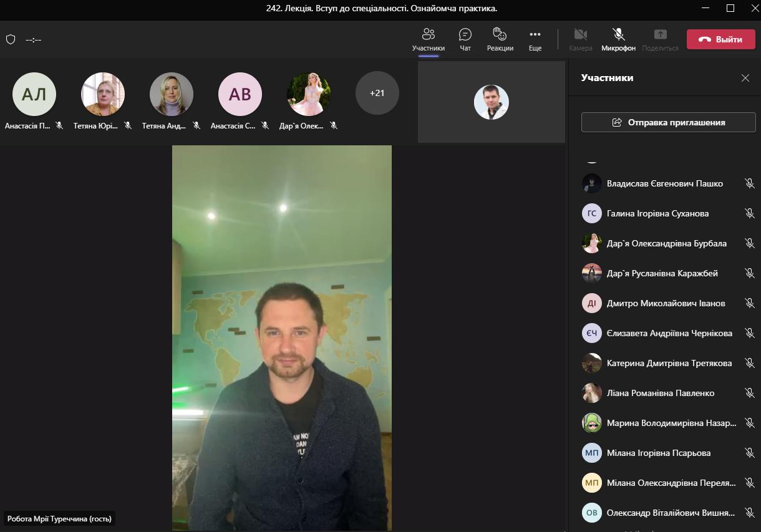The image size is (761, 532).
Task: Toggle the Camera (Камера) button
Action: [580, 35]
